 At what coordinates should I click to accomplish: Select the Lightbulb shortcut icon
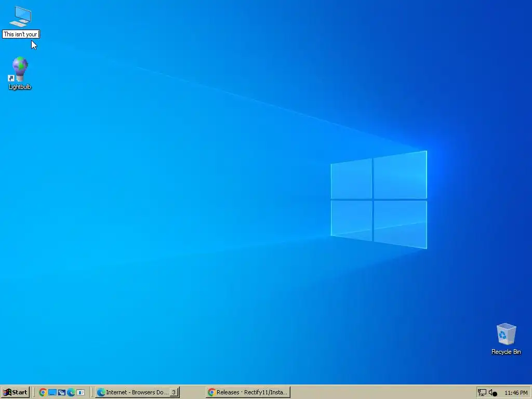click(20, 69)
